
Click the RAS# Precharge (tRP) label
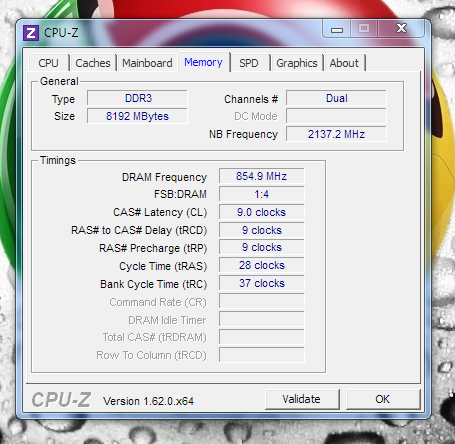[153, 248]
